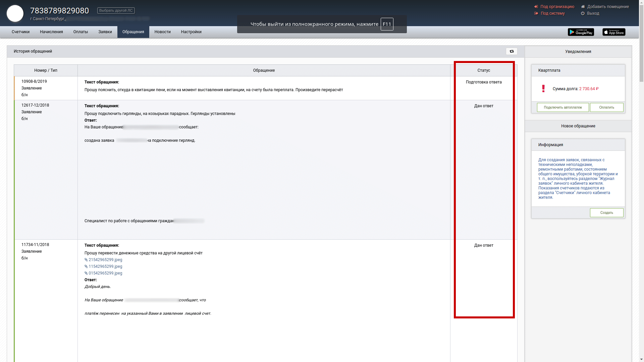Open the Google Play badge
Viewport: 644px width, 362px height.
[x=581, y=32]
